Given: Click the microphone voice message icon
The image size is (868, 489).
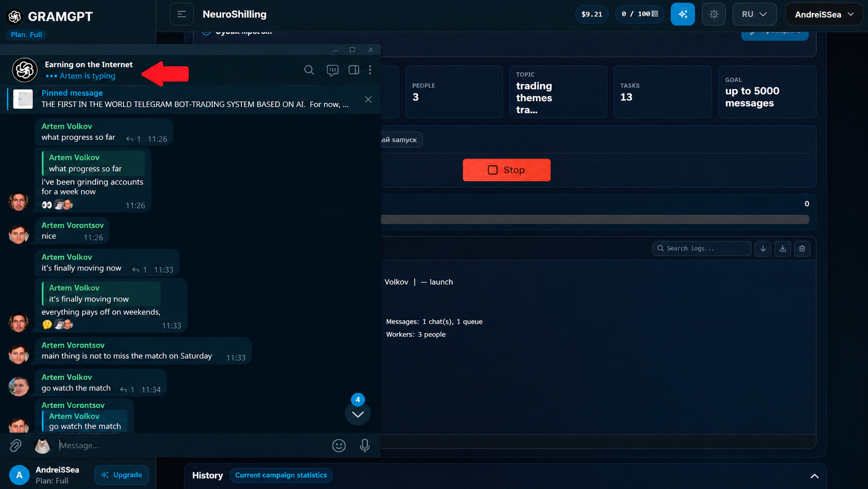Looking at the screenshot, I should (x=365, y=445).
